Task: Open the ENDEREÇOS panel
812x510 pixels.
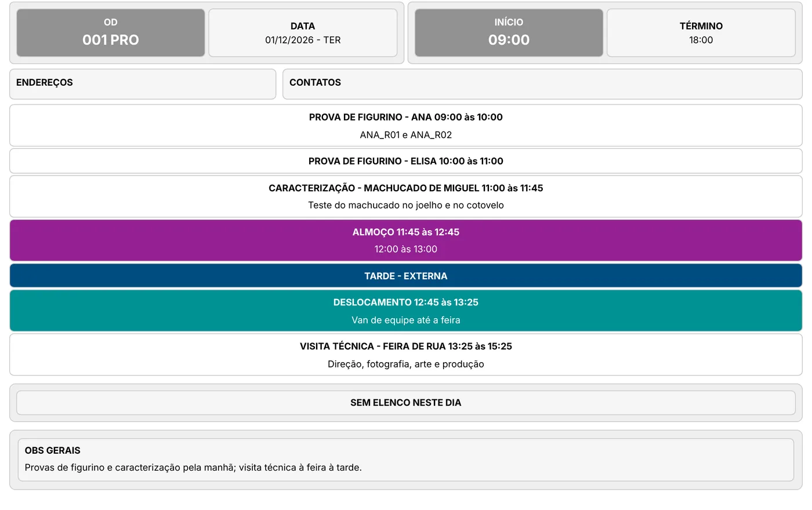Action: [143, 84]
